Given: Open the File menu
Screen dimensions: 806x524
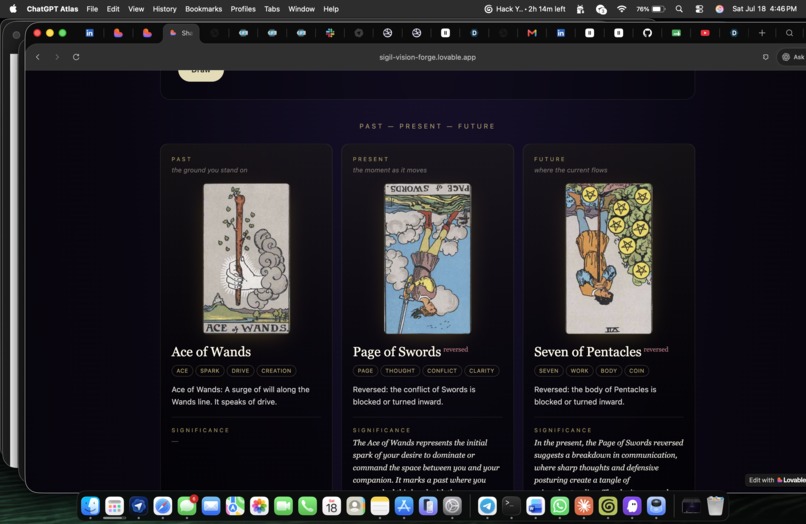Looking at the screenshot, I should 92,9.
